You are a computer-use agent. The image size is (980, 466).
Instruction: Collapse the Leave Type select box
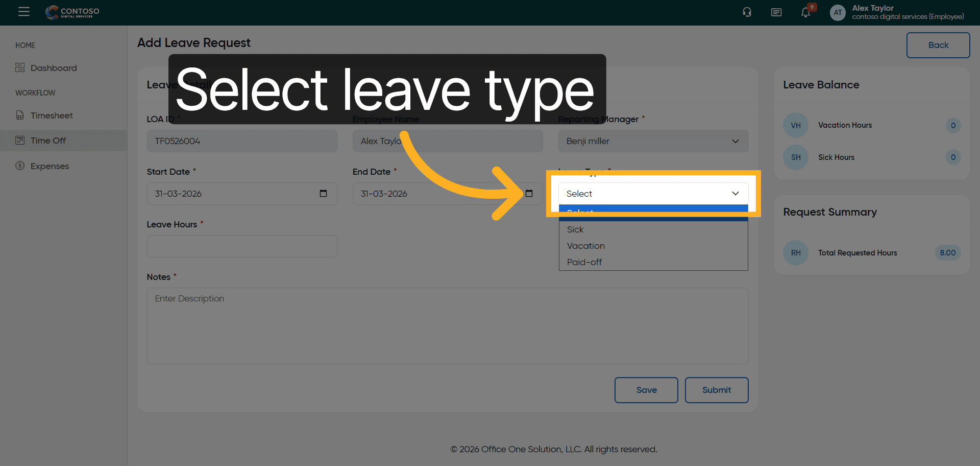click(653, 194)
